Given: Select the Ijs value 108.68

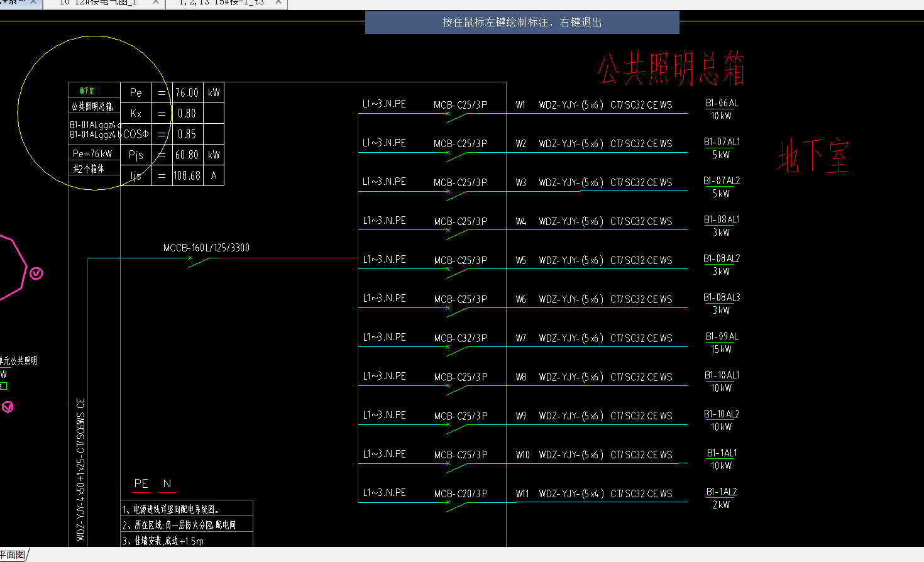Looking at the screenshot, I should [187, 176].
